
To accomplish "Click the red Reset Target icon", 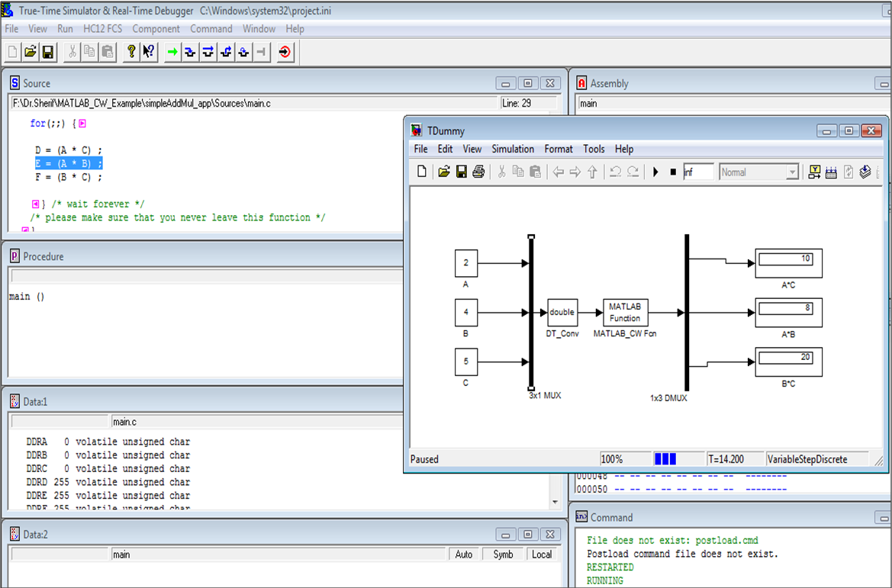I will point(285,53).
